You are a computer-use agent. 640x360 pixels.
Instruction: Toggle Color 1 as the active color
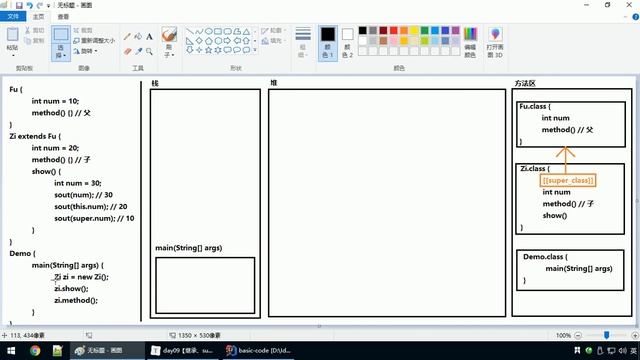coord(328,43)
